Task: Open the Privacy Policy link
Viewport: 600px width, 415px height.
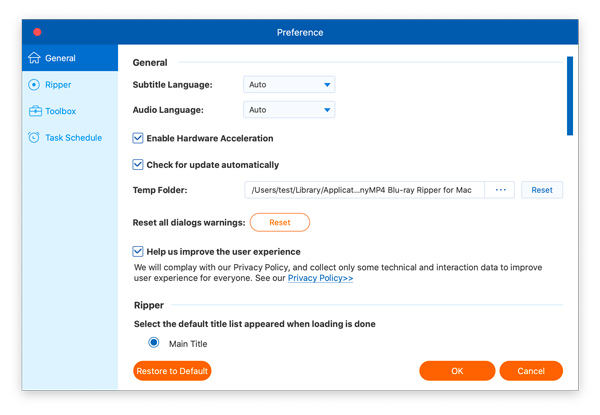Action: click(320, 279)
